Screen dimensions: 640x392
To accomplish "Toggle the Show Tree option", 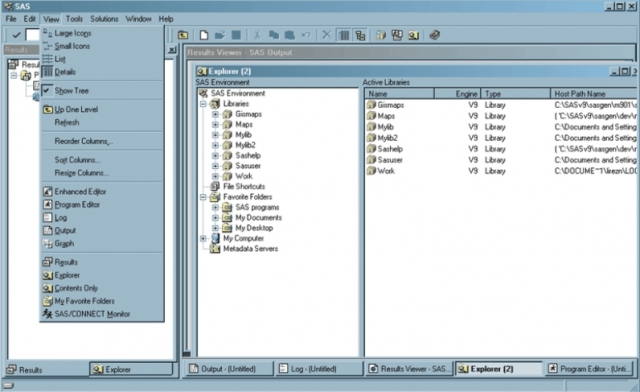I will (71, 91).
